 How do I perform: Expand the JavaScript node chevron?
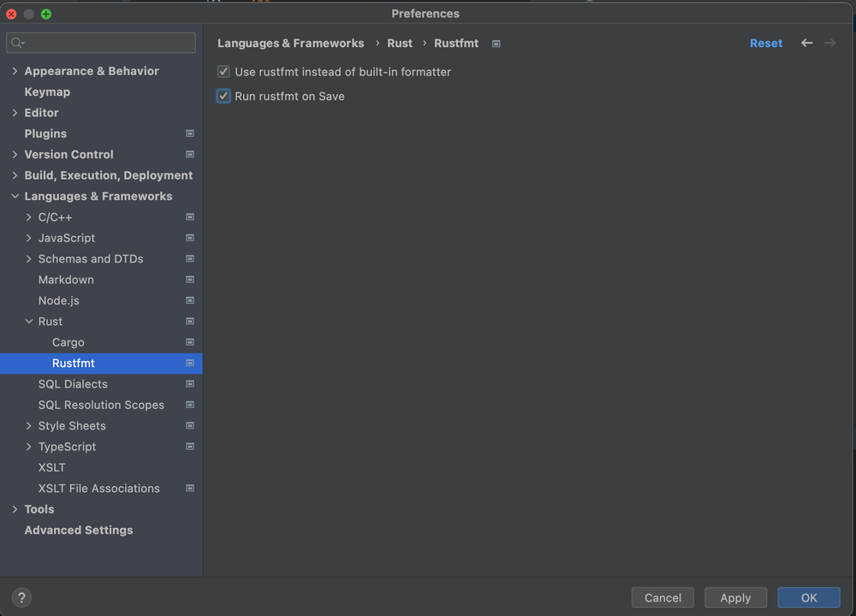pyautogui.click(x=29, y=238)
